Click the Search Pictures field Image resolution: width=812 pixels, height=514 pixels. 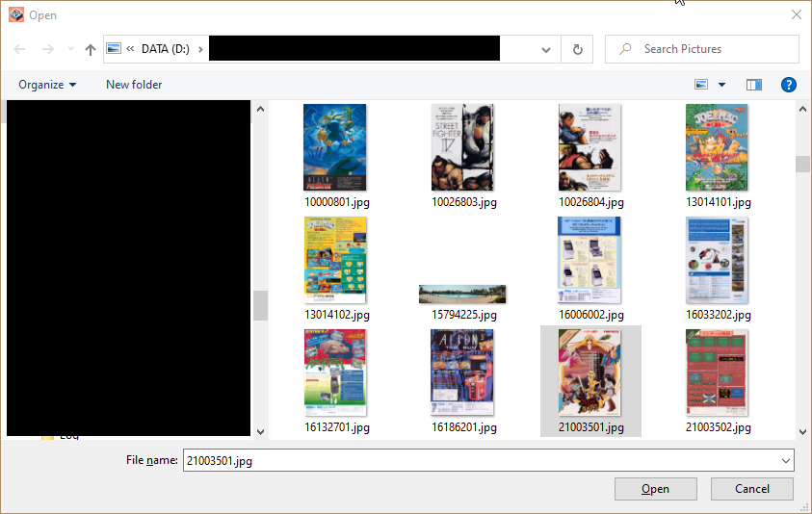click(x=701, y=49)
